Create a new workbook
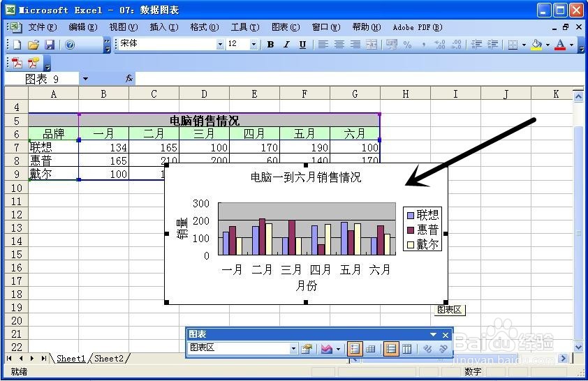This screenshot has height=381, width=588. (x=17, y=45)
